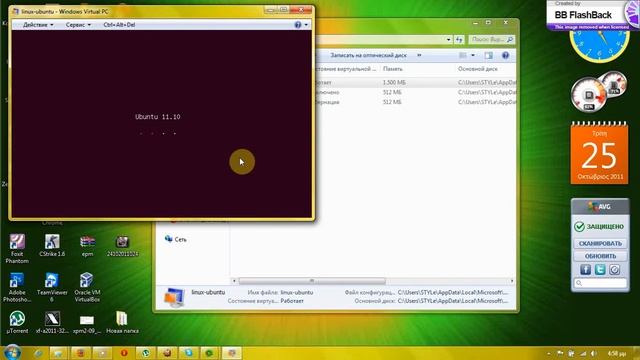
Task: Show hidden tray icons arrow
Action: (x=549, y=353)
